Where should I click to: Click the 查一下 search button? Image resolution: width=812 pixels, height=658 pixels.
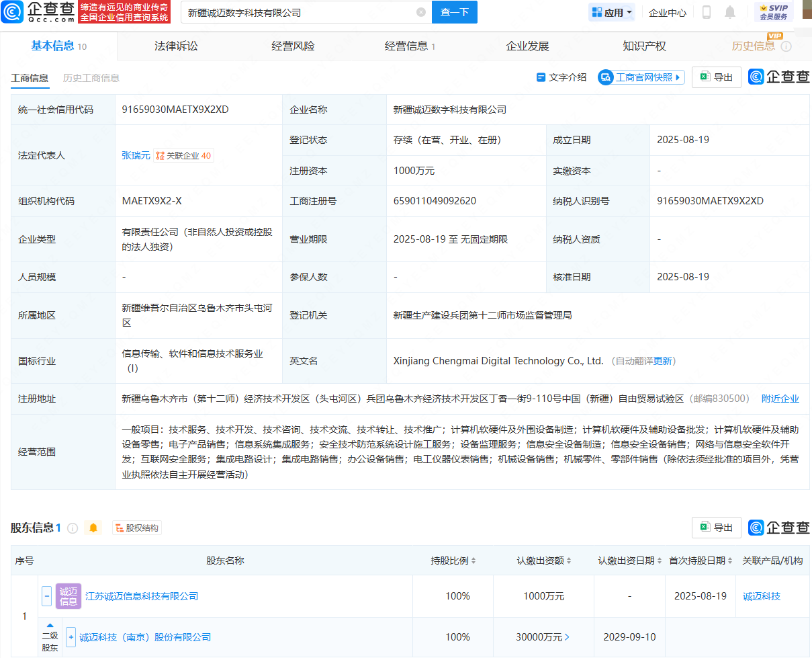click(x=454, y=12)
